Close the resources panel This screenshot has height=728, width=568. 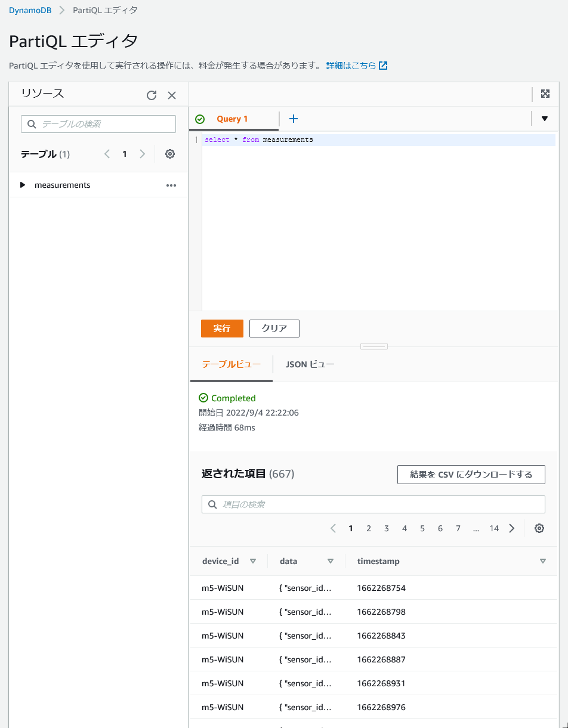[x=172, y=95]
